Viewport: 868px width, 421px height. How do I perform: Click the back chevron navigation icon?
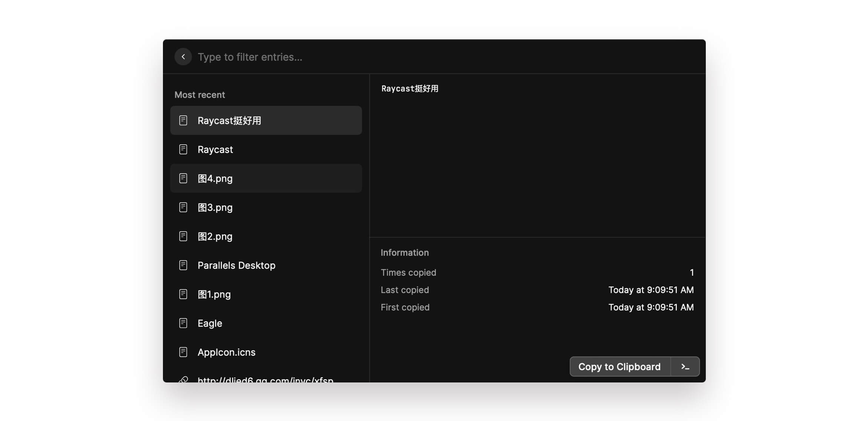click(183, 56)
